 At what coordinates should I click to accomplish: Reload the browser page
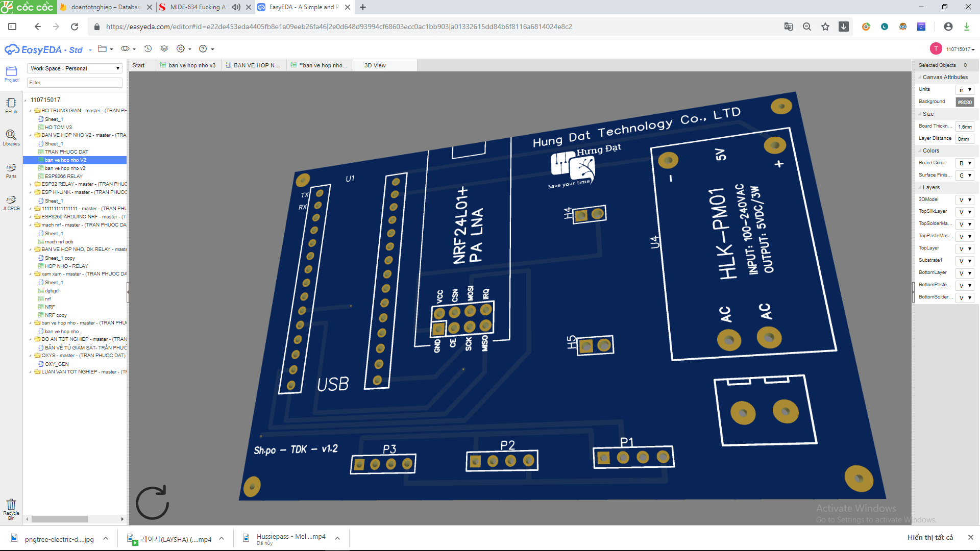[x=75, y=27]
